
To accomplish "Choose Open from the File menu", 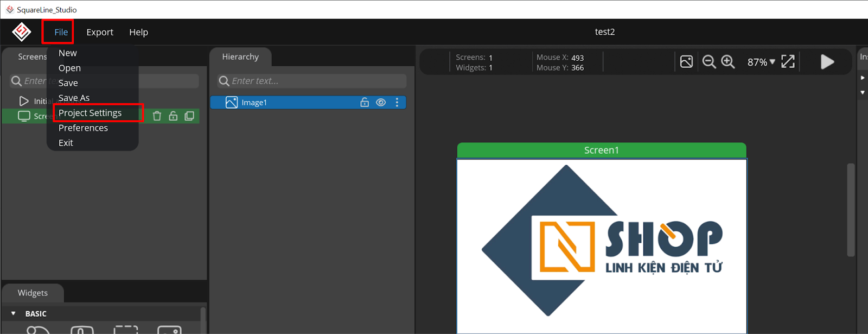I will [69, 68].
